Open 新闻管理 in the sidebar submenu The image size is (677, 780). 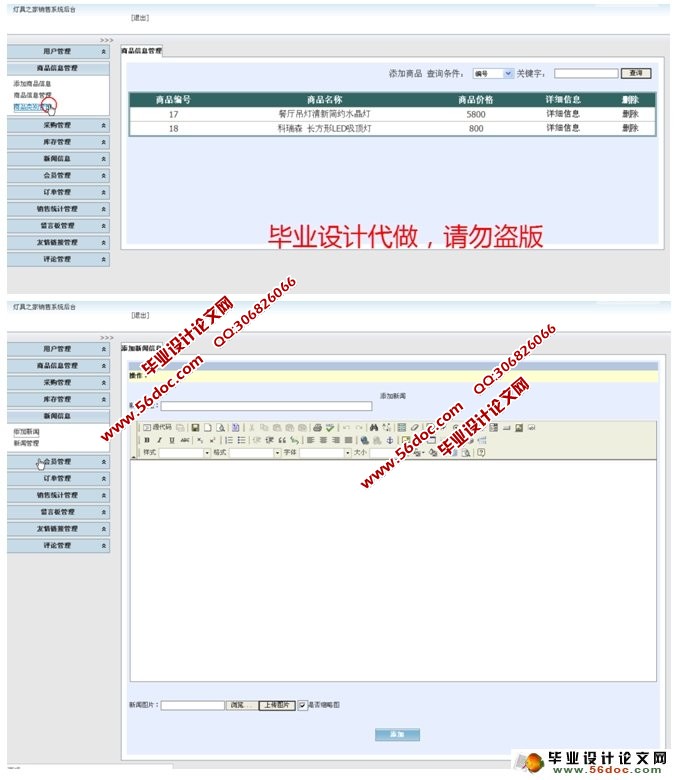coord(26,443)
